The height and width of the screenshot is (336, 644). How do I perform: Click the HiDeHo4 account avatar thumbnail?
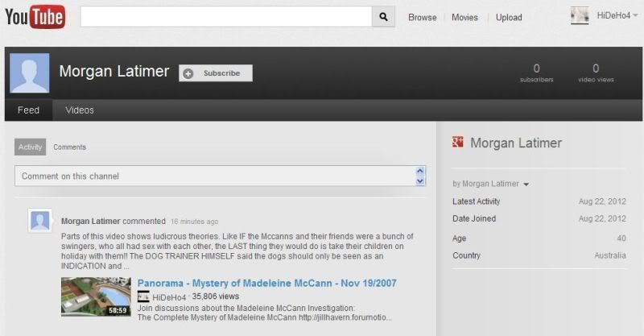pyautogui.click(x=580, y=16)
